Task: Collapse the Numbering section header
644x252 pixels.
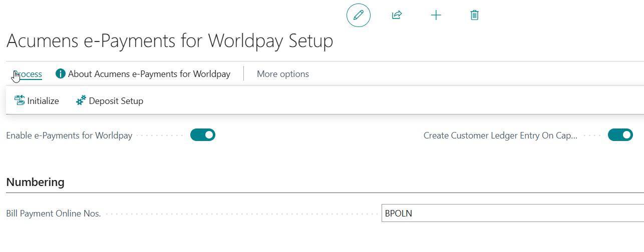Action: (35, 182)
